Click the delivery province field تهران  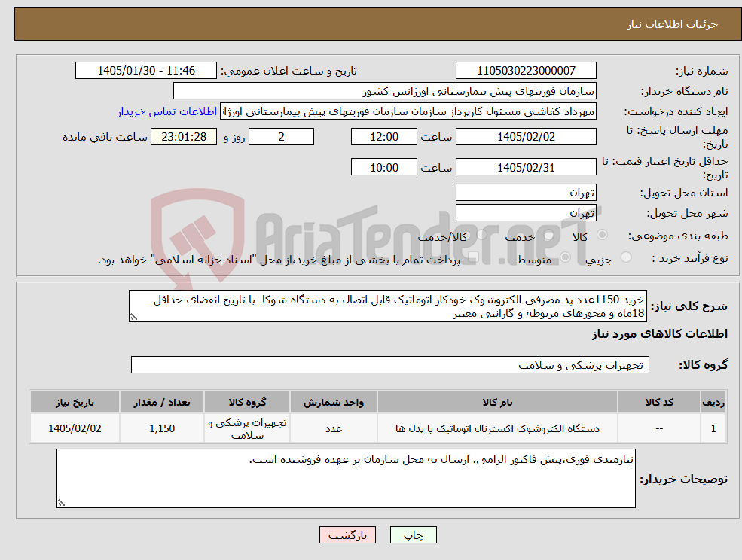point(526,192)
